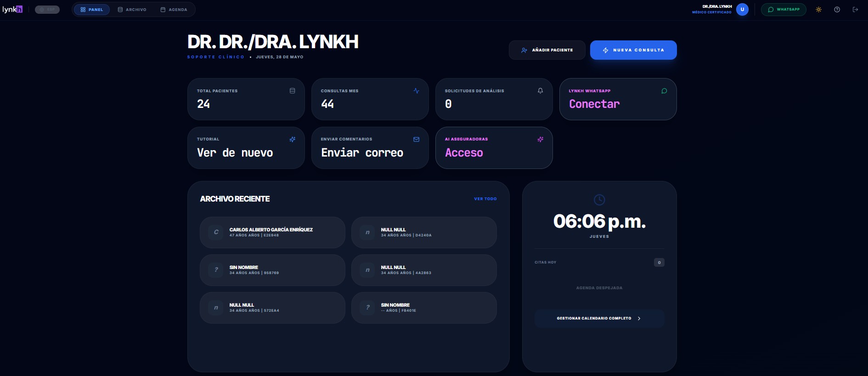The height and width of the screenshot is (376, 868).
Task: Open the Sin Nombre record 958769
Action: pos(272,270)
